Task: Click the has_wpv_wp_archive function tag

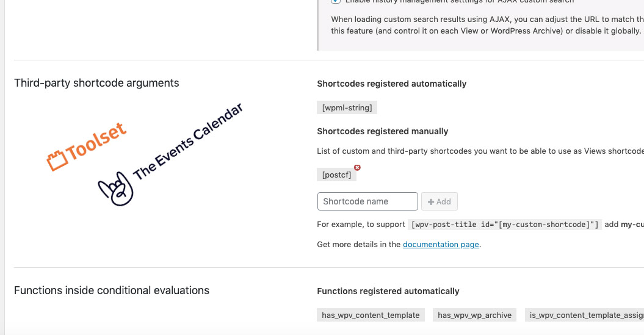Action: click(475, 315)
